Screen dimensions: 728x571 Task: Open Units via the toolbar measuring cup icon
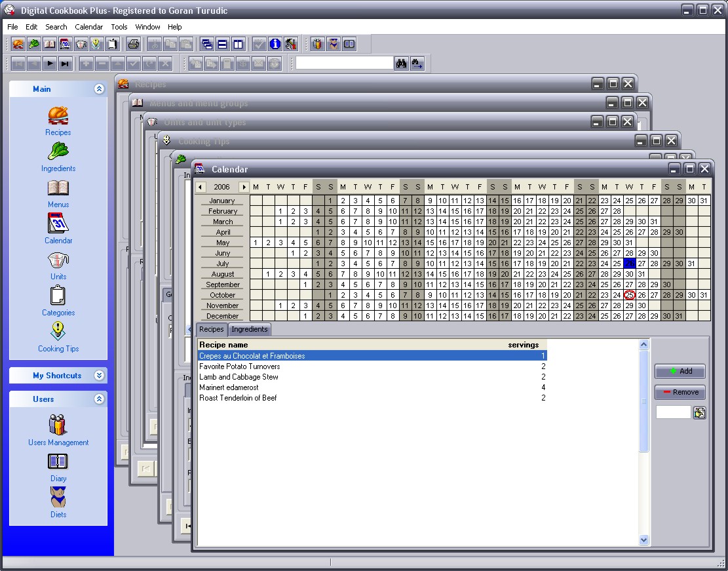(81, 44)
